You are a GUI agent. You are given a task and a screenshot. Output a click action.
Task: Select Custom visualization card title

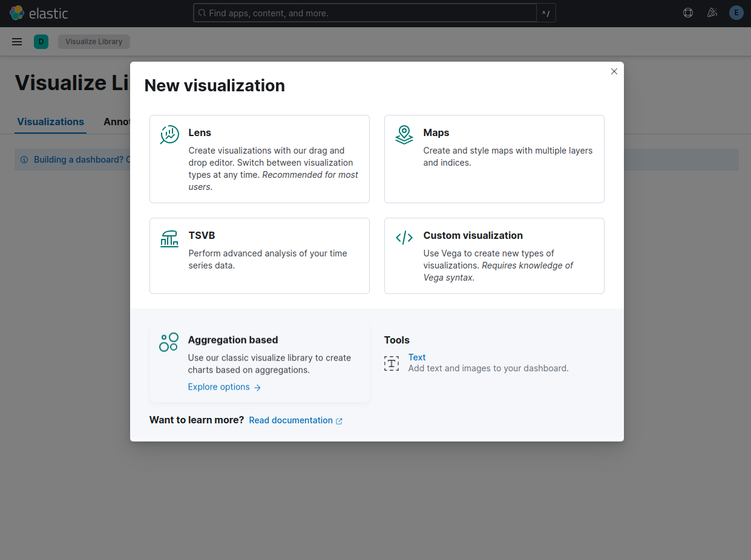click(x=473, y=235)
